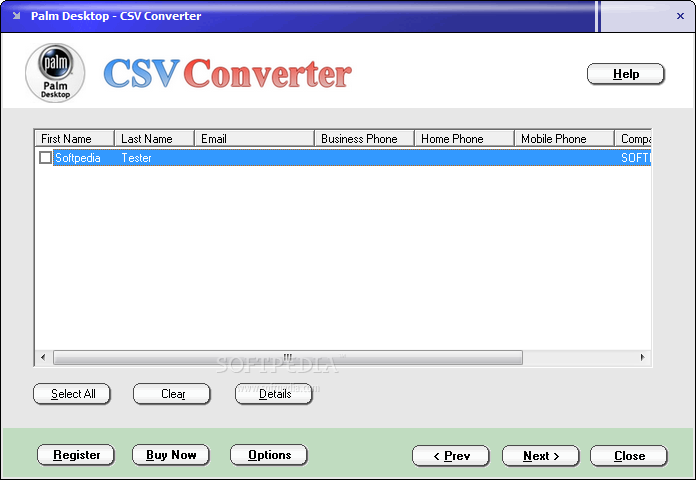
Task: Open the Options dialog
Action: click(269, 455)
